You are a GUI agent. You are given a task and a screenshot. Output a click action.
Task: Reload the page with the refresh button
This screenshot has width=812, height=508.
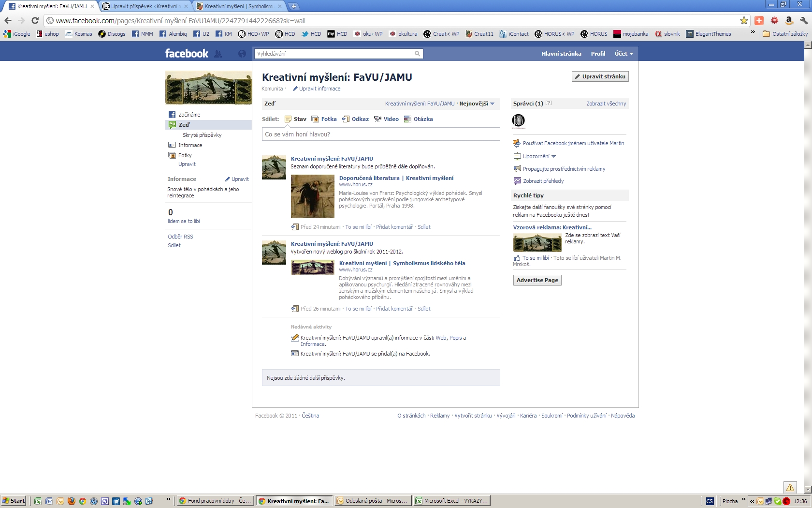35,20
